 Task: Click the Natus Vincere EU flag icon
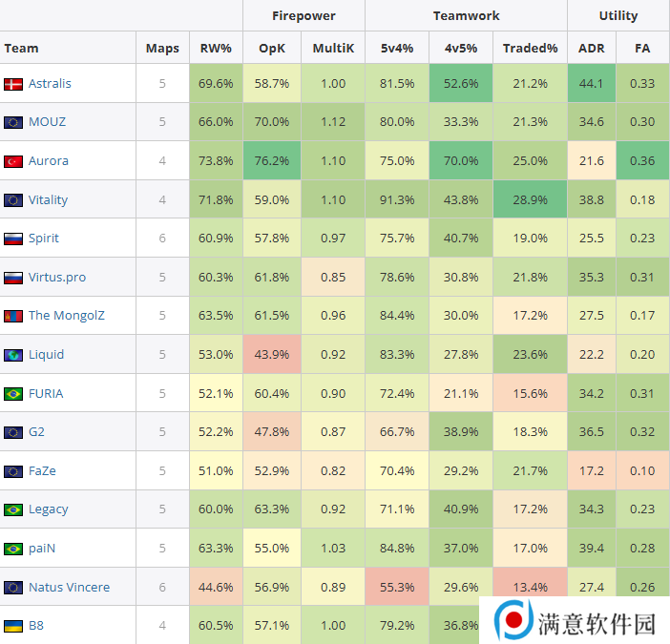click(13, 588)
